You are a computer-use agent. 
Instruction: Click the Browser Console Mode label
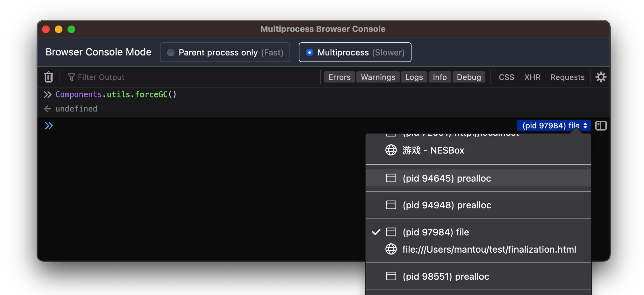[x=98, y=52]
